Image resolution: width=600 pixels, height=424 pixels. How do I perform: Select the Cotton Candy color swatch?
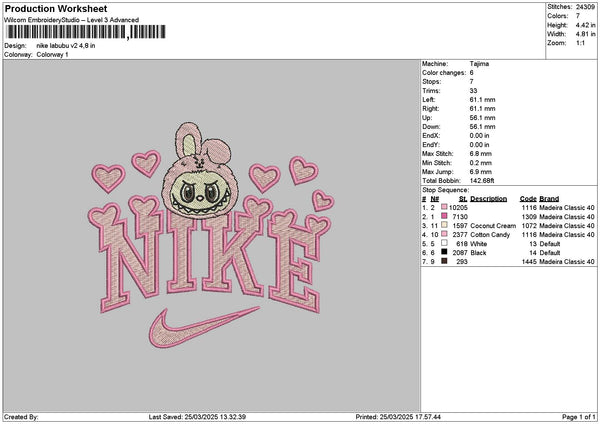443,234
